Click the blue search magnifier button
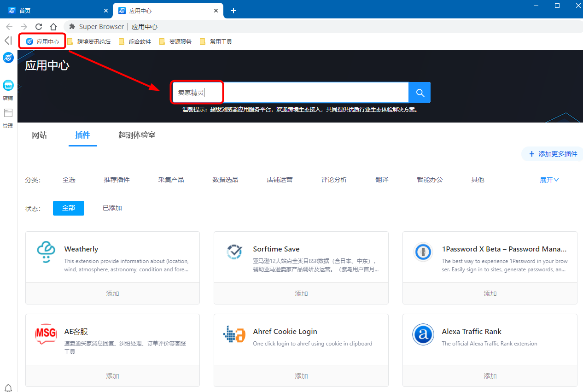This screenshot has width=583, height=392. coord(420,93)
